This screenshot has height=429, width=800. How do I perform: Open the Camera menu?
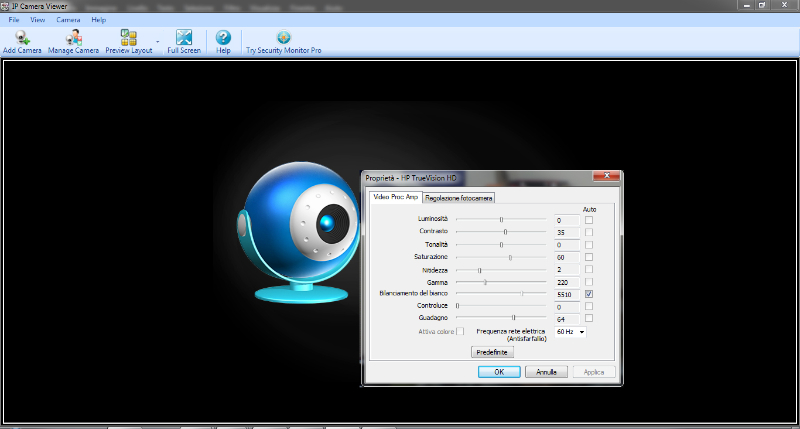click(68, 20)
